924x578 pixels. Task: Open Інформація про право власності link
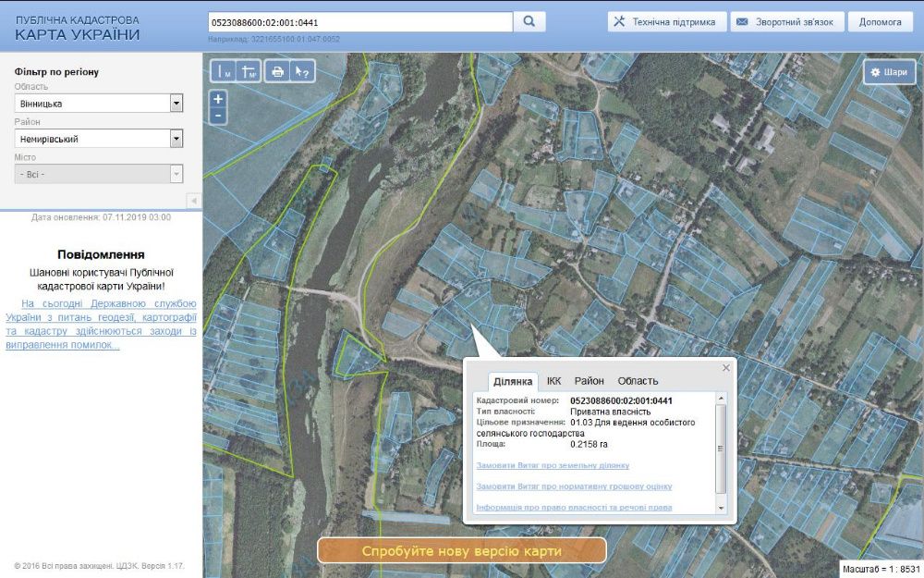pos(574,507)
